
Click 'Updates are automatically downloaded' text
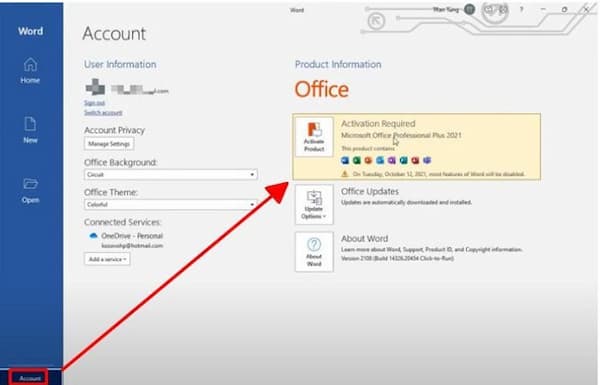(x=406, y=202)
